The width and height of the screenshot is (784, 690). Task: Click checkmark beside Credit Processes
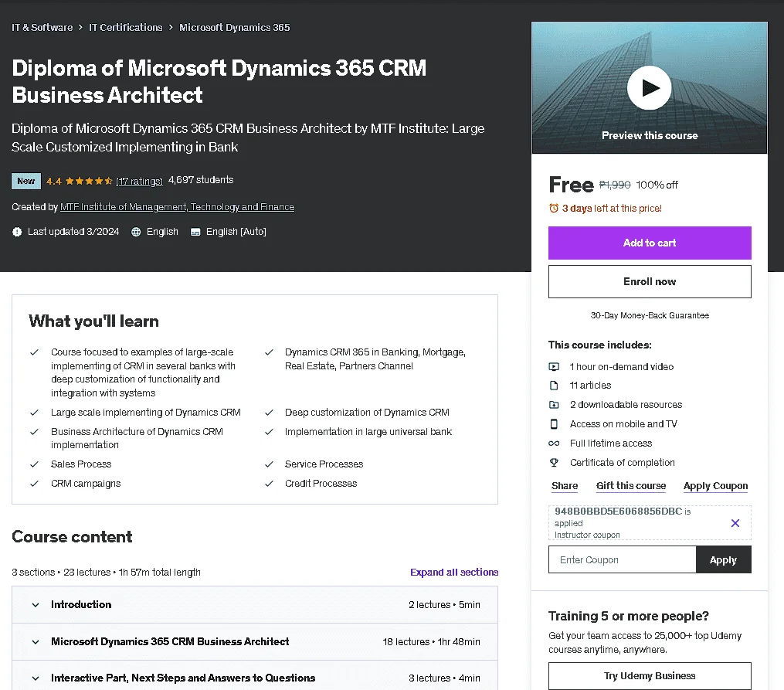(269, 484)
